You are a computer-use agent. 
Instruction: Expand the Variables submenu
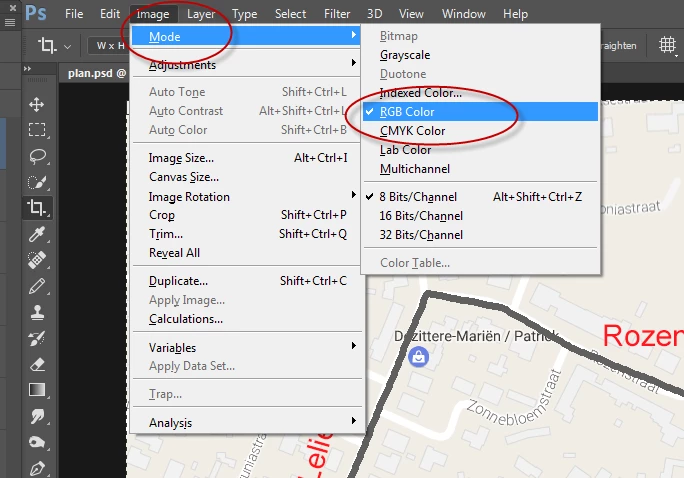tap(248, 348)
